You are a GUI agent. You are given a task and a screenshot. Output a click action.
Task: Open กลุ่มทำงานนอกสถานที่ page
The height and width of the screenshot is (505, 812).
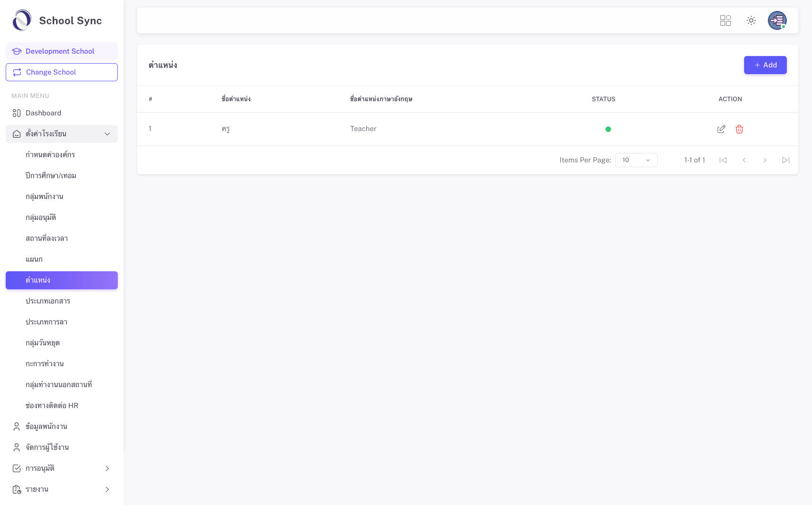click(62, 385)
